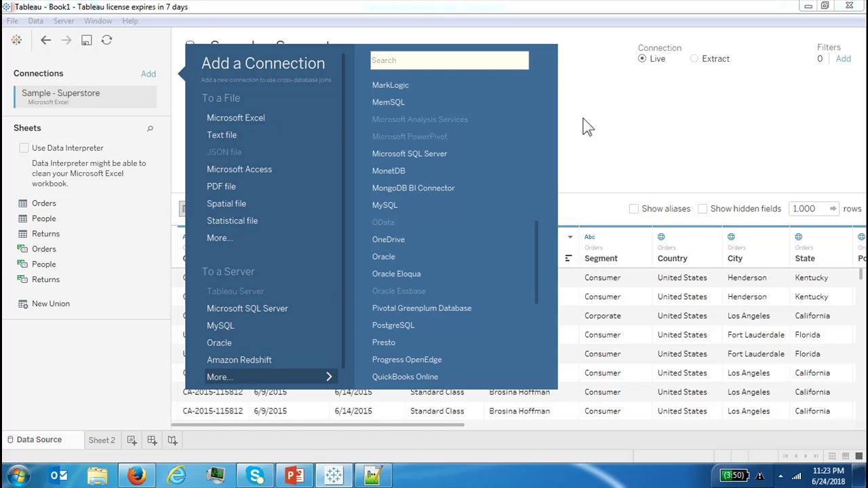Screen dimensions: 868x488
Task: Select PostgreSQL in the connector list
Action: click(393, 325)
